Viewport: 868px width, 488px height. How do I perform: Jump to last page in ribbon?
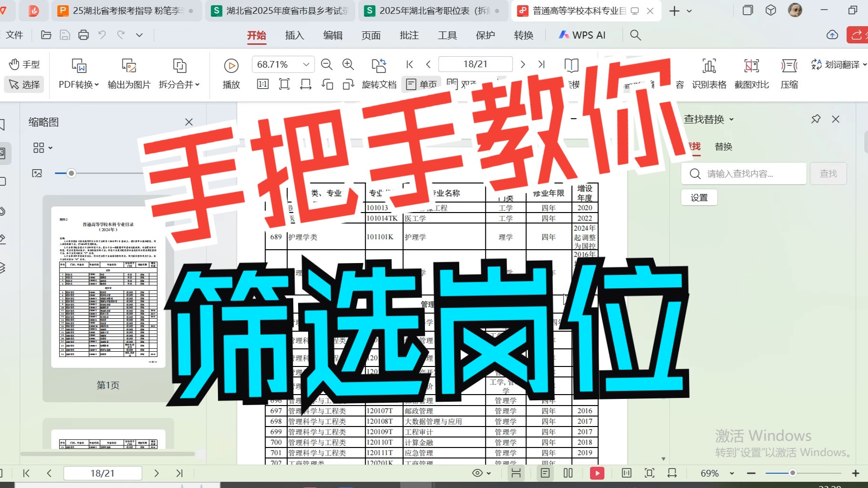click(x=541, y=64)
